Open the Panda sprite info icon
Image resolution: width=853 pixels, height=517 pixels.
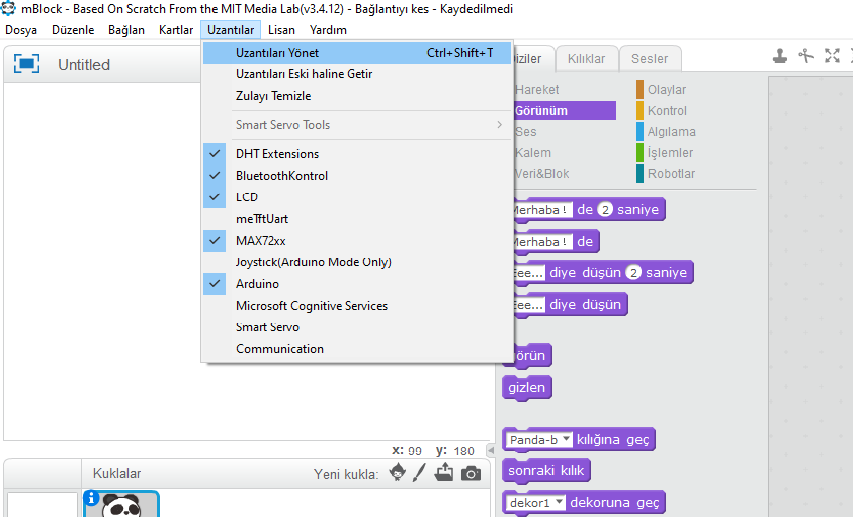point(91,497)
